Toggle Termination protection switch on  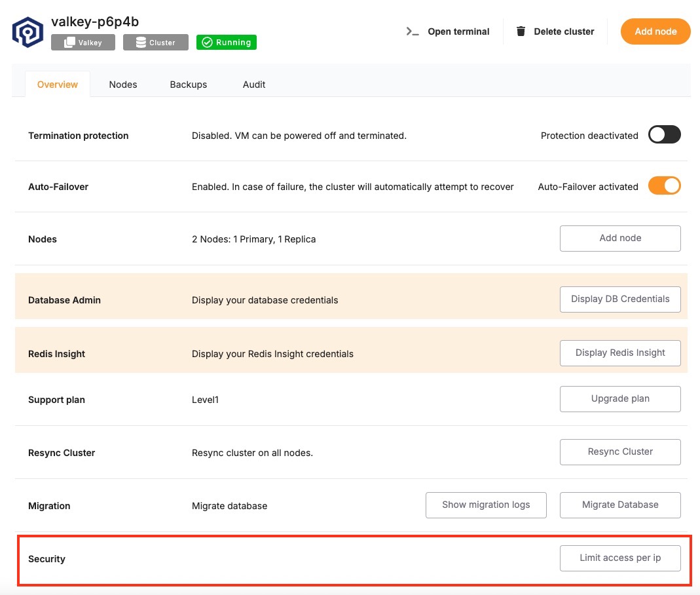coord(664,135)
